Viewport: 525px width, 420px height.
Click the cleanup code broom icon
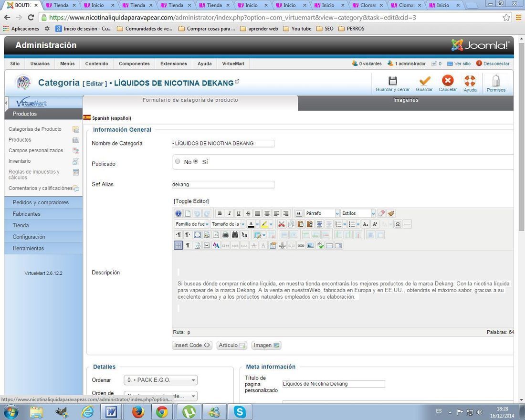pyautogui.click(x=391, y=213)
